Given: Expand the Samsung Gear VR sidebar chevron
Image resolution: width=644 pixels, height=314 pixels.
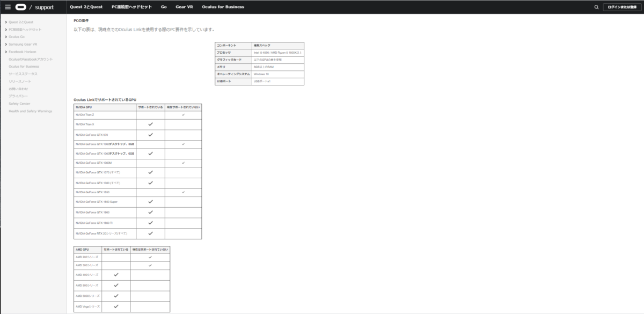Looking at the screenshot, I should click(x=6, y=44).
